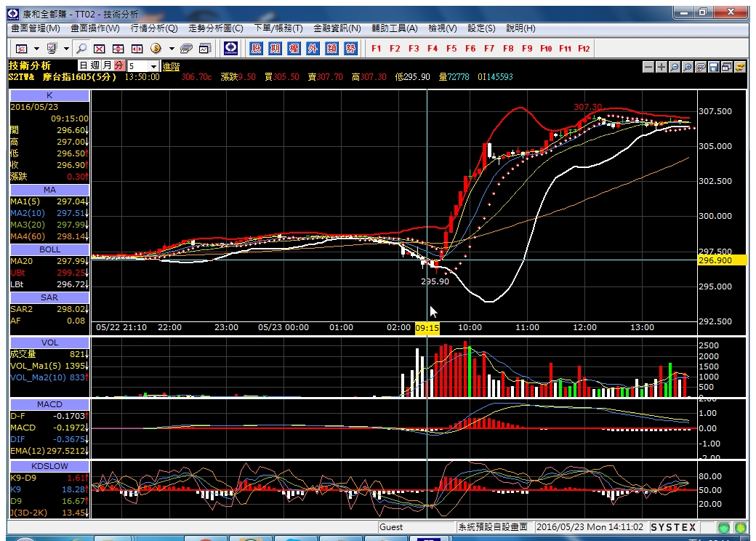Click the lasso drawing tool icon above chart
756x541 pixels.
coord(701,67)
